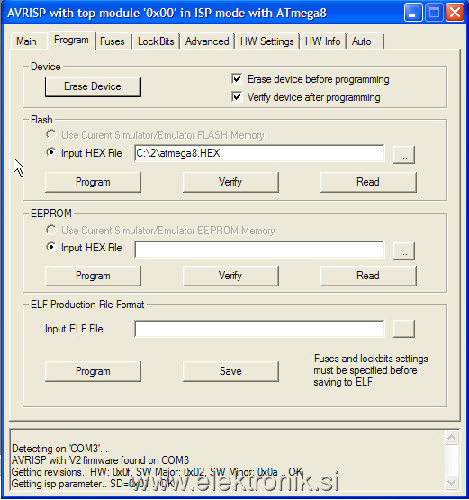Toggle Erase device before programming checkbox

(236, 79)
